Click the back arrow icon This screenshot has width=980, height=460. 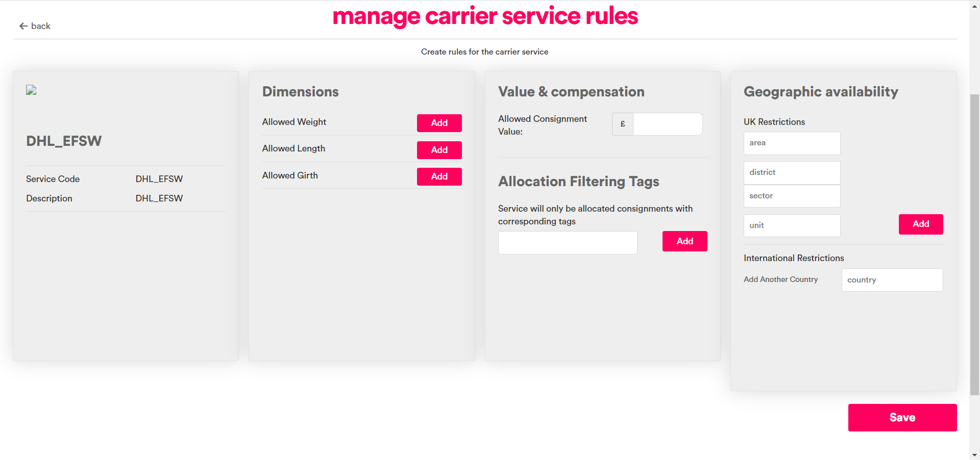click(23, 25)
